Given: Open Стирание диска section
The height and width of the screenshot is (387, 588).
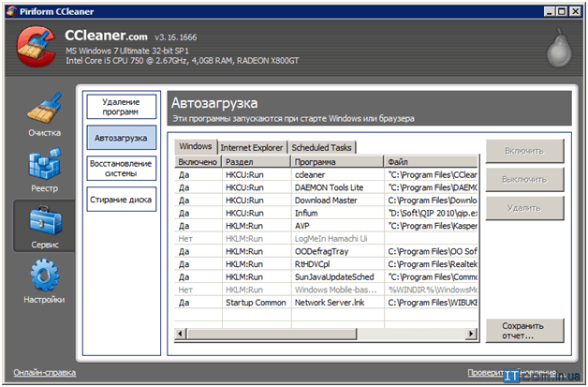Looking at the screenshot, I should click(121, 199).
